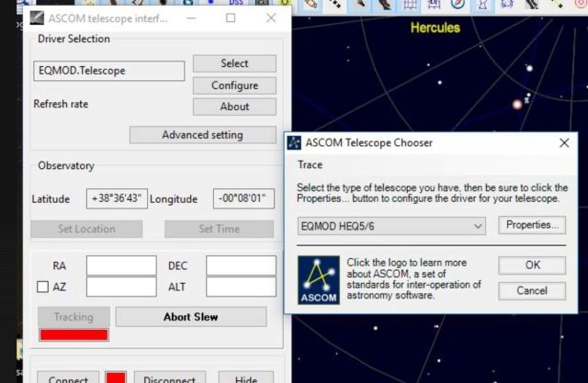Expand the EQMOD HEQ5/6 telescope dropdown
The width and height of the screenshot is (588, 383).
pyautogui.click(x=391, y=226)
